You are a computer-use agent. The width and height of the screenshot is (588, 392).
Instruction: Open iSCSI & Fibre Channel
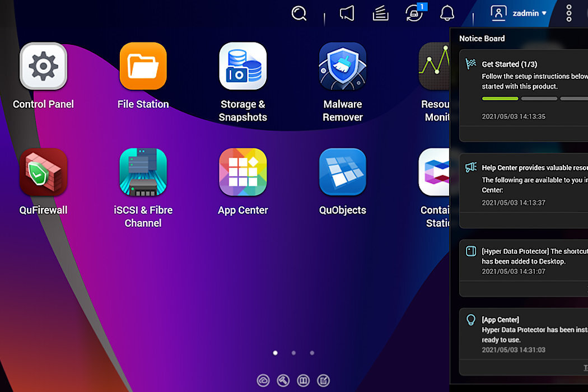coord(143,172)
